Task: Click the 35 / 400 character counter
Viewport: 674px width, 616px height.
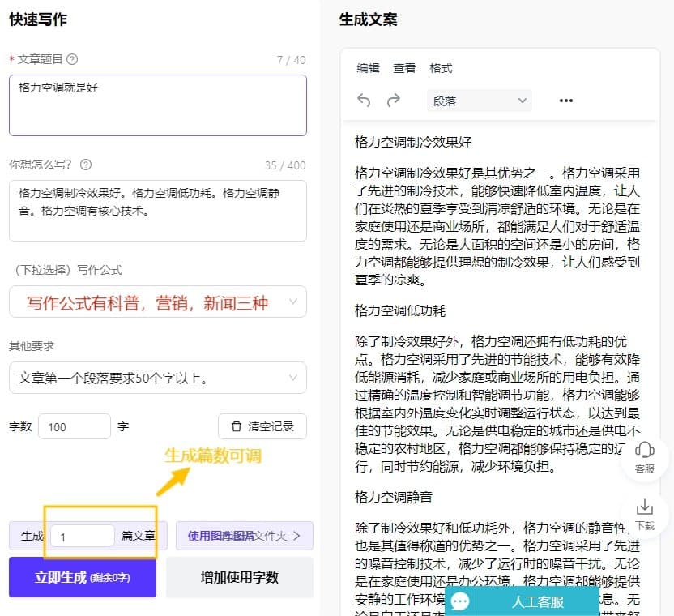Action: [x=285, y=165]
